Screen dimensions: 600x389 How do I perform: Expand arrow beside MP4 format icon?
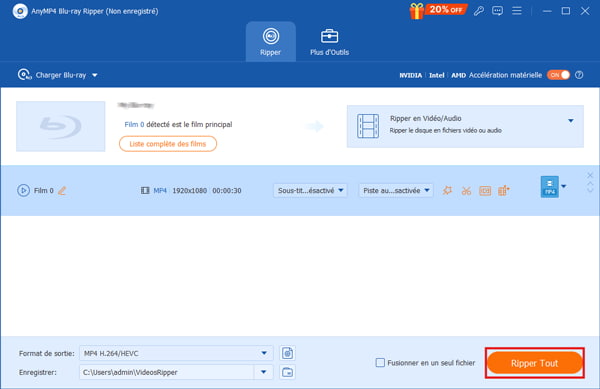pos(563,187)
